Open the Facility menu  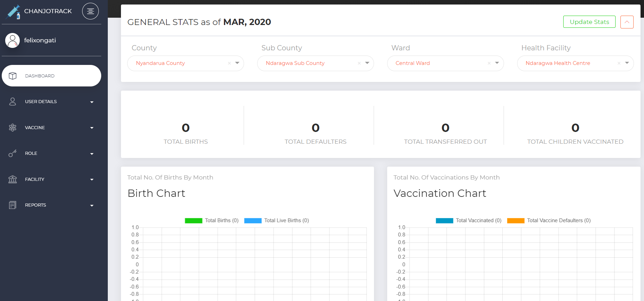click(51, 179)
